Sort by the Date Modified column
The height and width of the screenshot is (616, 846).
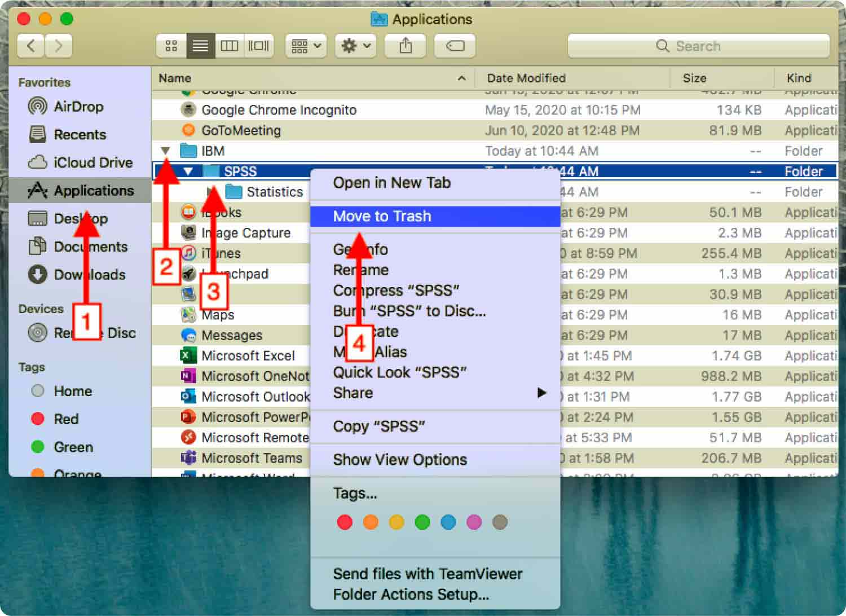pyautogui.click(x=572, y=78)
